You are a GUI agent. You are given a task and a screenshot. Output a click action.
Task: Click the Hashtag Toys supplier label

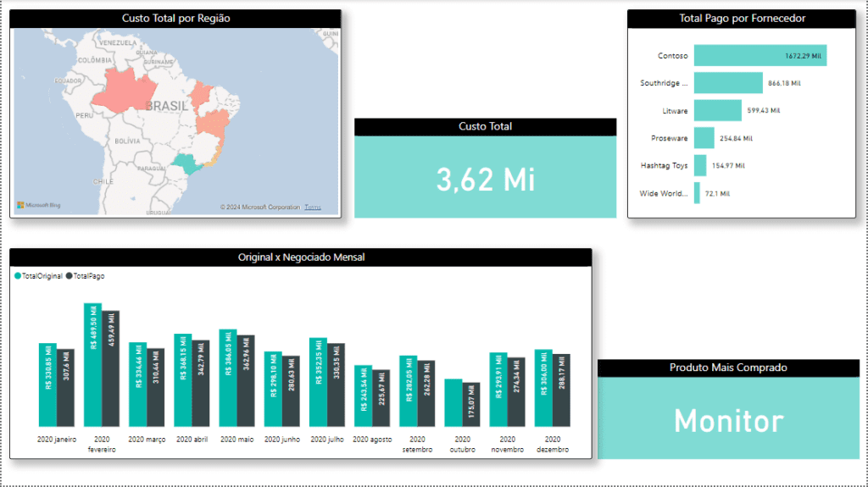pos(664,165)
